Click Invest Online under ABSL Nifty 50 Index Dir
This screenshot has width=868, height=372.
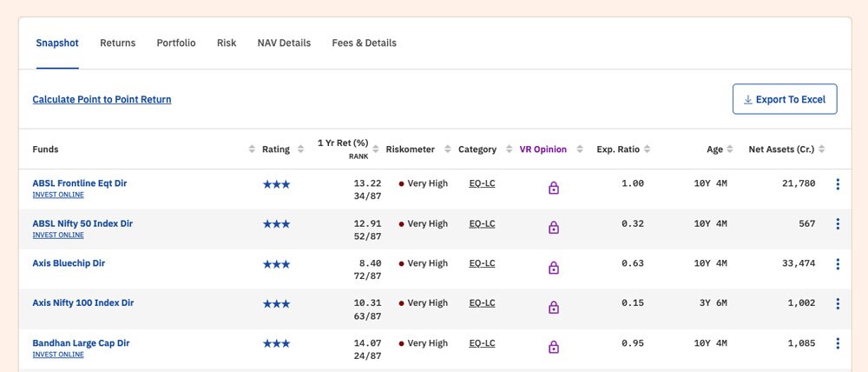[58, 235]
